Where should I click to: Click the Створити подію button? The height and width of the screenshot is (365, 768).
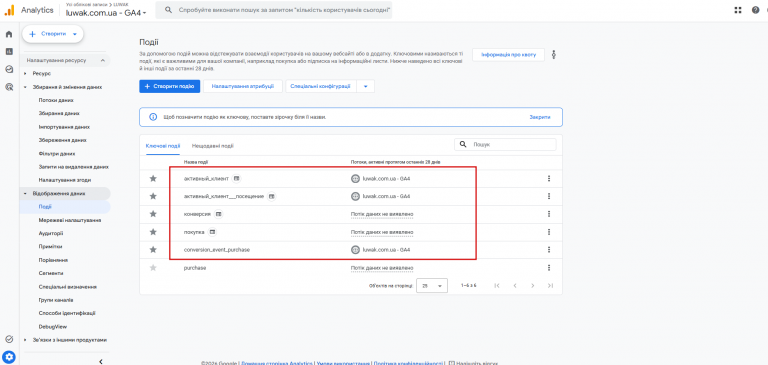[169, 86]
